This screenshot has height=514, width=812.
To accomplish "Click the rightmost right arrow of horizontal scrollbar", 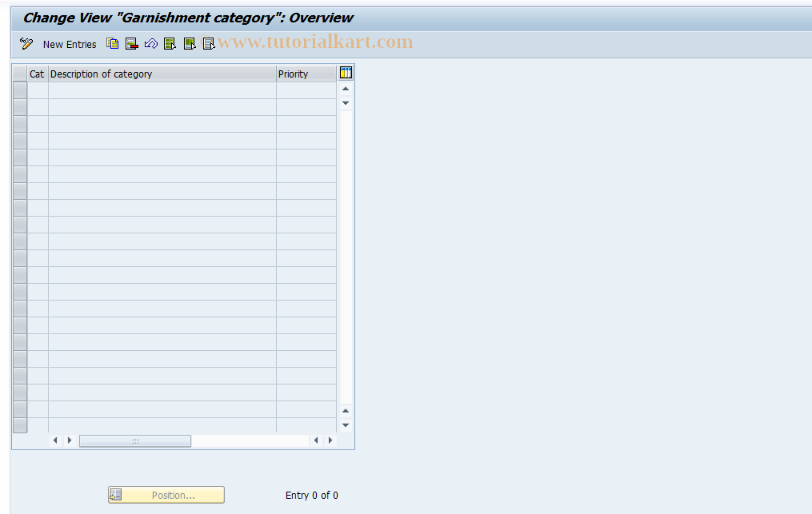I will [x=330, y=440].
